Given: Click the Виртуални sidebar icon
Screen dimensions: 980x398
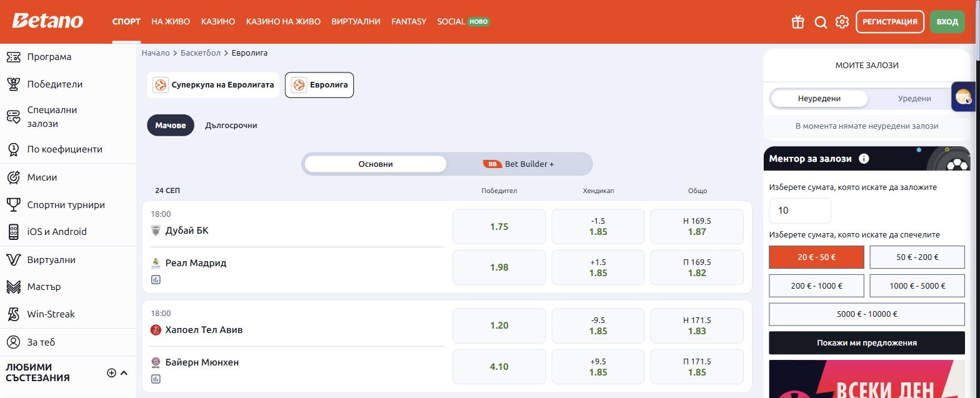Looking at the screenshot, I should coord(13,260).
